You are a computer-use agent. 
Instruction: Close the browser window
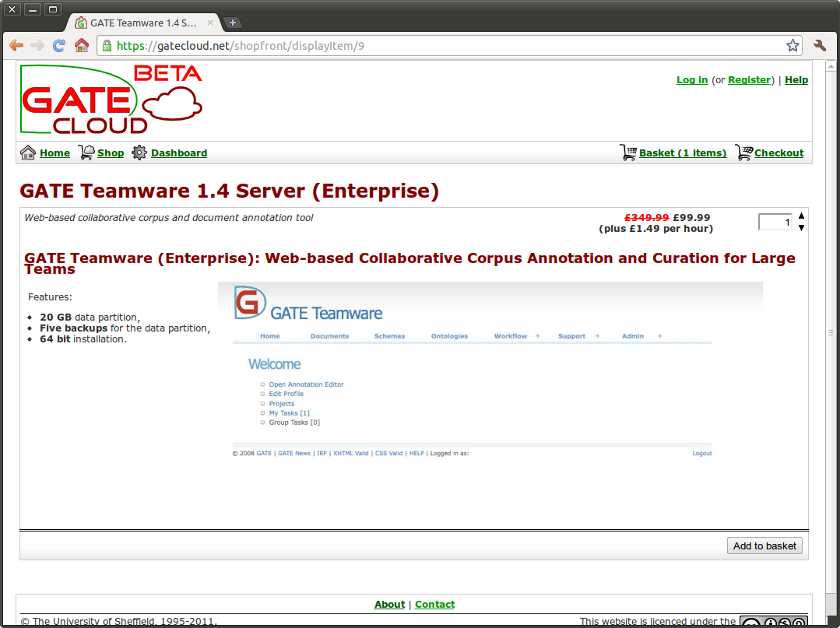[x=12, y=9]
